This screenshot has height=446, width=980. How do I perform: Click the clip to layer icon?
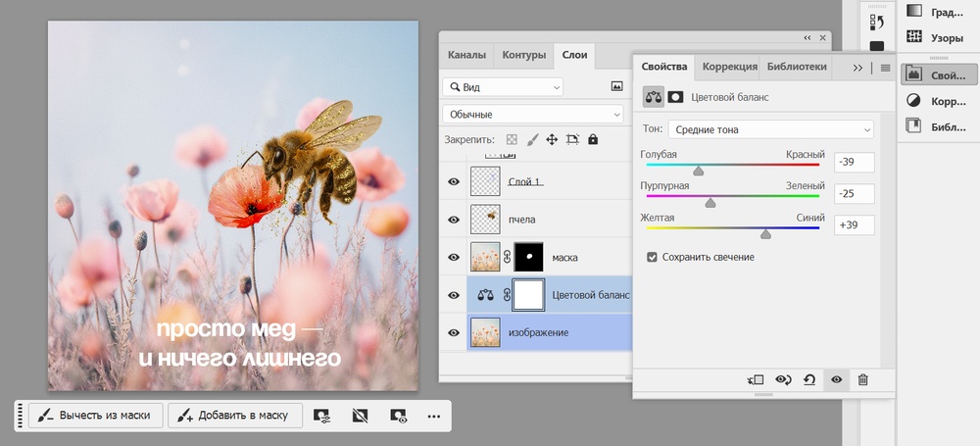(x=755, y=380)
